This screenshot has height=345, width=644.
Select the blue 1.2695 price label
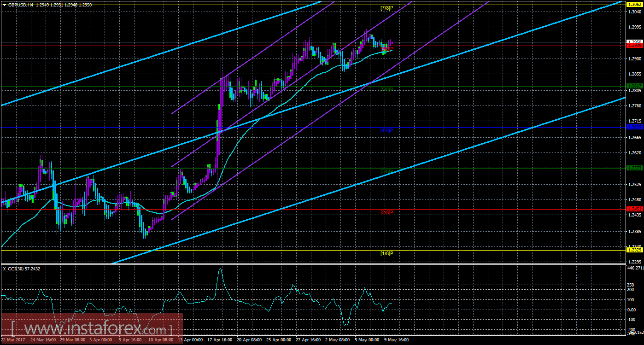tap(634, 127)
